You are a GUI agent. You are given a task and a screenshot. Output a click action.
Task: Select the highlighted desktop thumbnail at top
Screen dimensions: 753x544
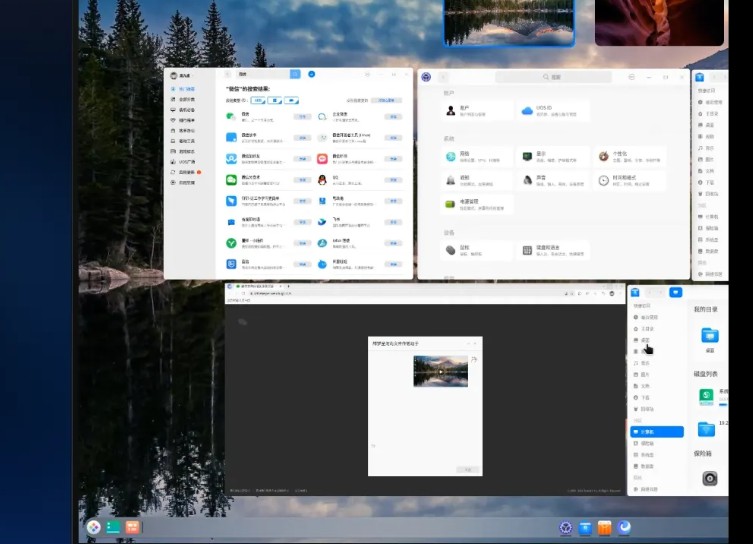point(509,22)
